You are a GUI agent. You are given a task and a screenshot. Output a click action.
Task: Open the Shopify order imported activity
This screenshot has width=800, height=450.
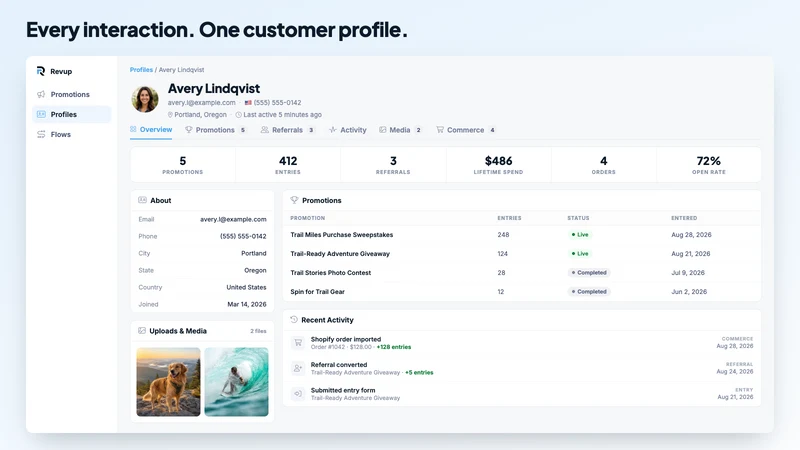(x=522, y=343)
